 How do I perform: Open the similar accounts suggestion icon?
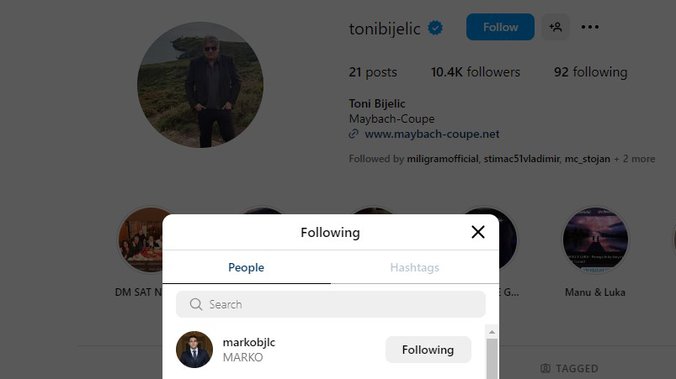(555, 27)
